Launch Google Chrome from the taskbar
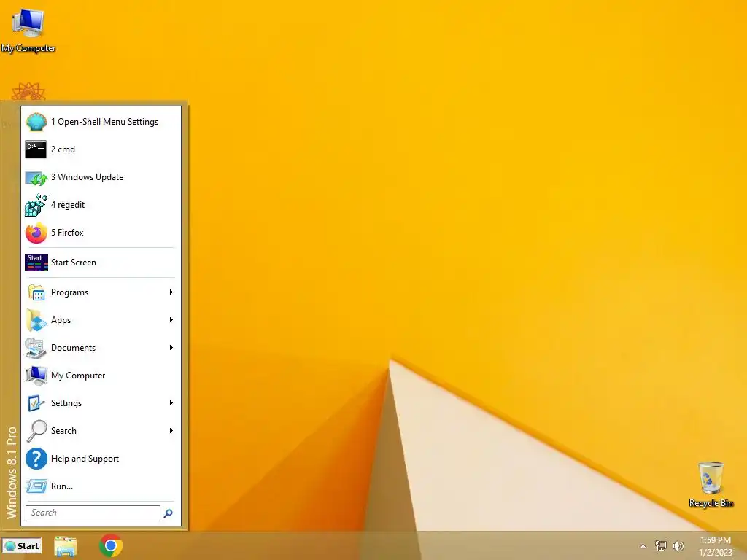The image size is (747, 560). pos(111,545)
